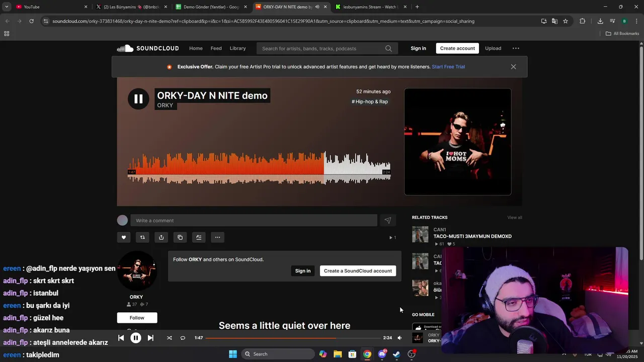Viewport: 644px width, 362px height.
Task: Open the CAN1 related track thumbnail
Action: coord(420,234)
